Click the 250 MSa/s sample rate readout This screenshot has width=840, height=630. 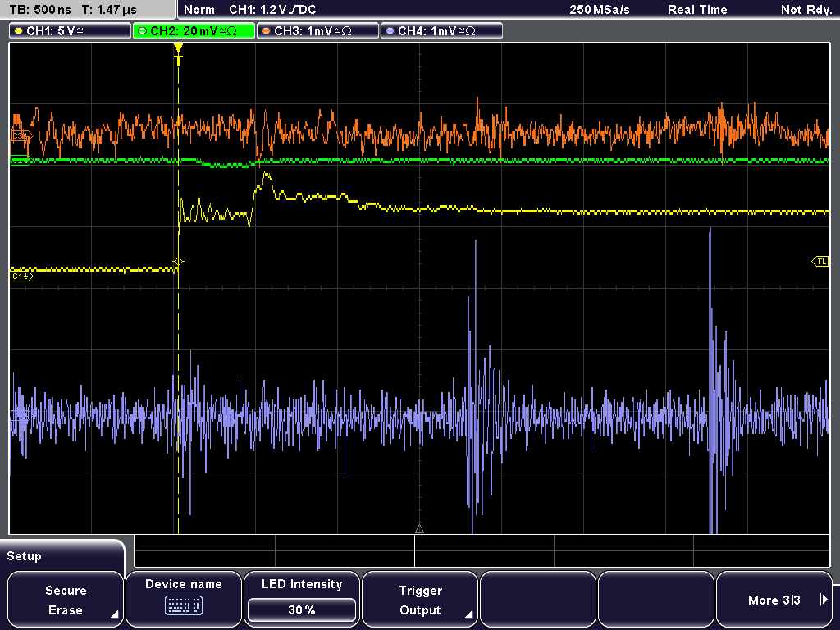point(600,10)
